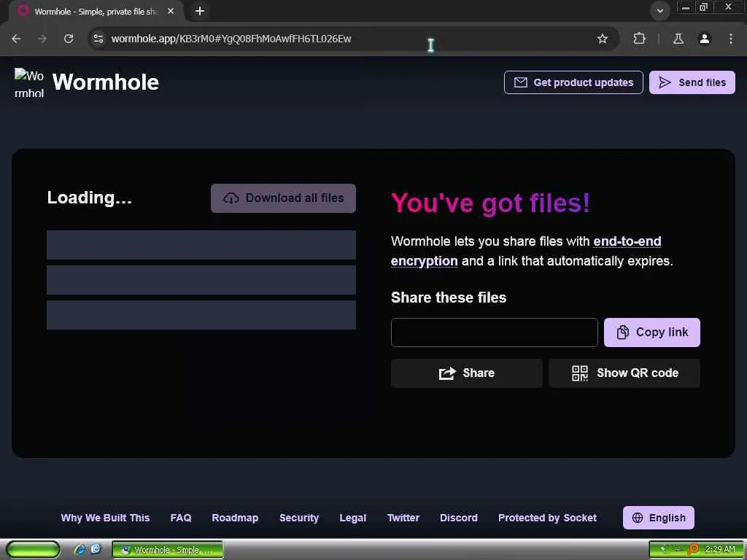The image size is (747, 560).
Task: Click the Share these files label
Action: point(449,297)
